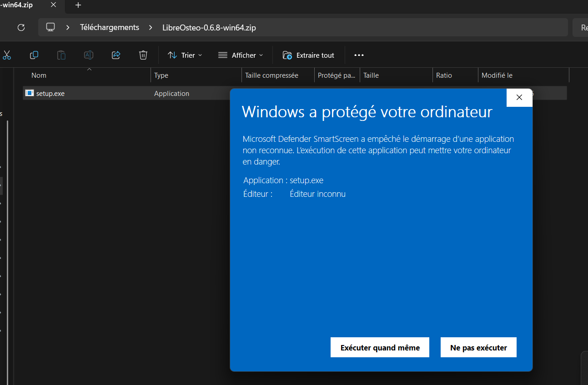Open the three-dots more options menu
The image size is (588, 385).
click(x=359, y=55)
